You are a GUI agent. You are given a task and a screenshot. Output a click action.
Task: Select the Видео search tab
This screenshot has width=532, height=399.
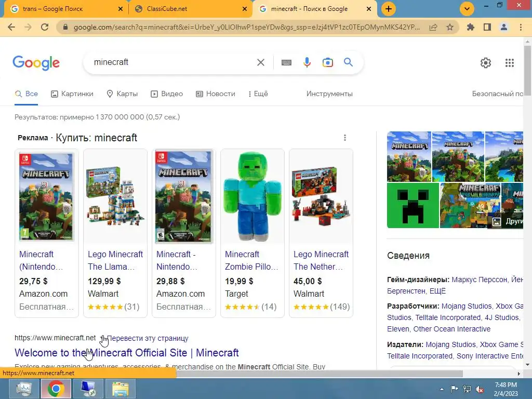pos(167,94)
